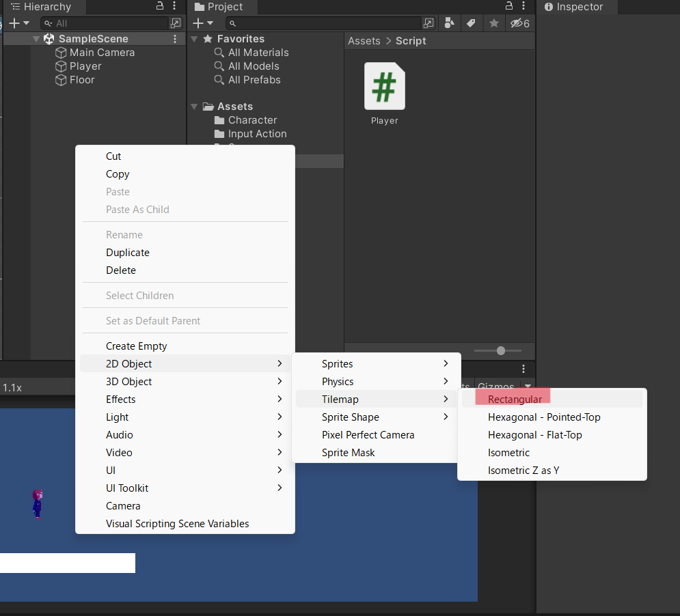Click the favorites star search icon
This screenshot has height=616, width=680.
point(493,23)
